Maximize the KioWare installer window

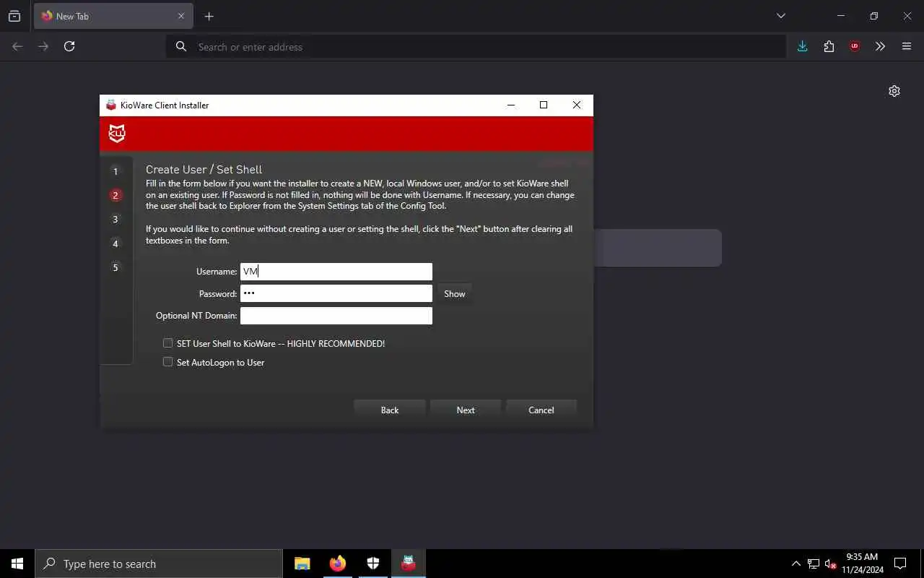pyautogui.click(x=544, y=105)
